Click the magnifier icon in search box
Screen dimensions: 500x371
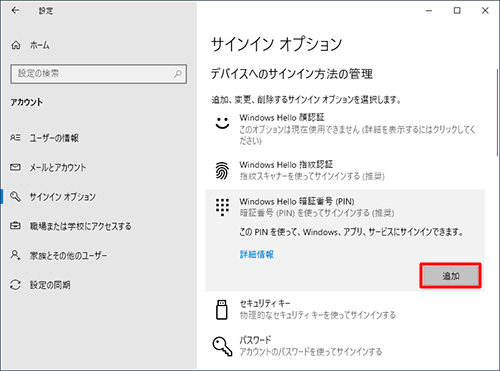pos(178,74)
